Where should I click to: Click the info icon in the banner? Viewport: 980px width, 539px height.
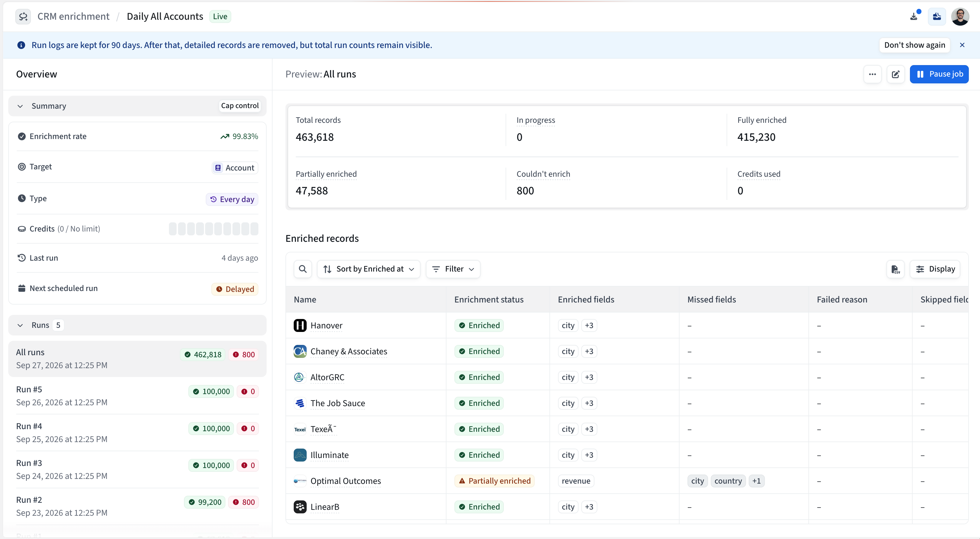coord(21,45)
